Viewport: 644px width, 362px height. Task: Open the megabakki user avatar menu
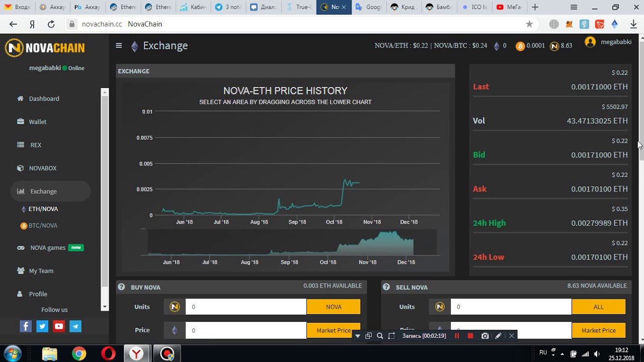click(590, 42)
